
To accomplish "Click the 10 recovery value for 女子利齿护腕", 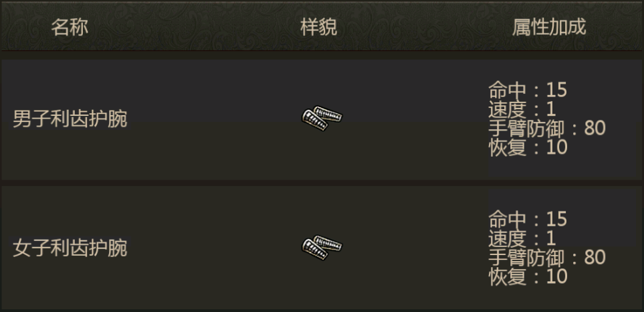I will point(556,277).
